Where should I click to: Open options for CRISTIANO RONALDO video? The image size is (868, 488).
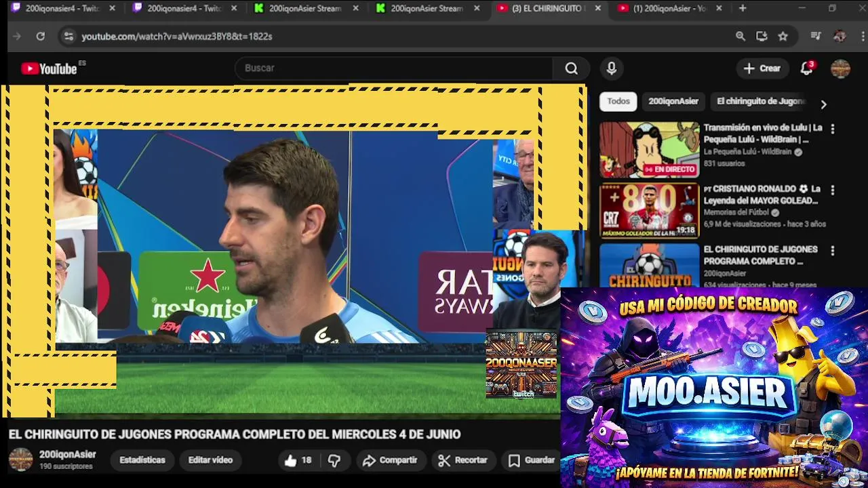click(833, 190)
